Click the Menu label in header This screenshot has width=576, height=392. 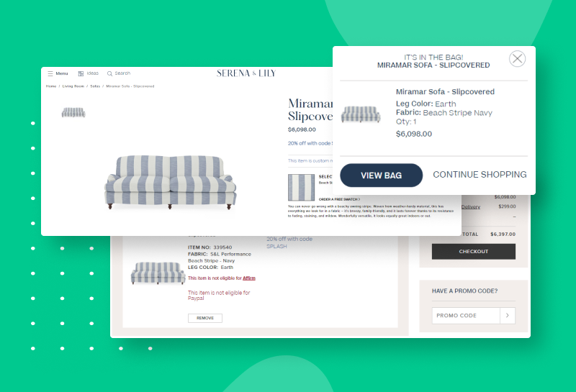pos(62,73)
